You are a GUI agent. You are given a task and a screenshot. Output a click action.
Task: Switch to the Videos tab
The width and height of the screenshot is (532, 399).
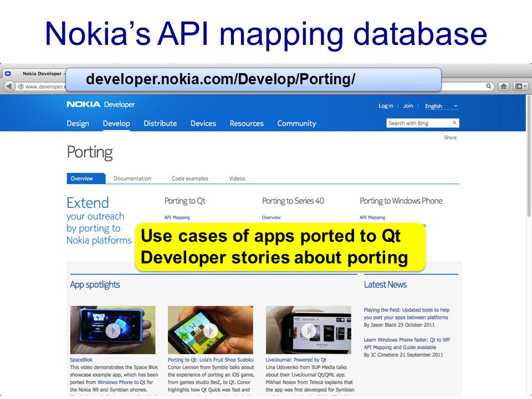237,178
